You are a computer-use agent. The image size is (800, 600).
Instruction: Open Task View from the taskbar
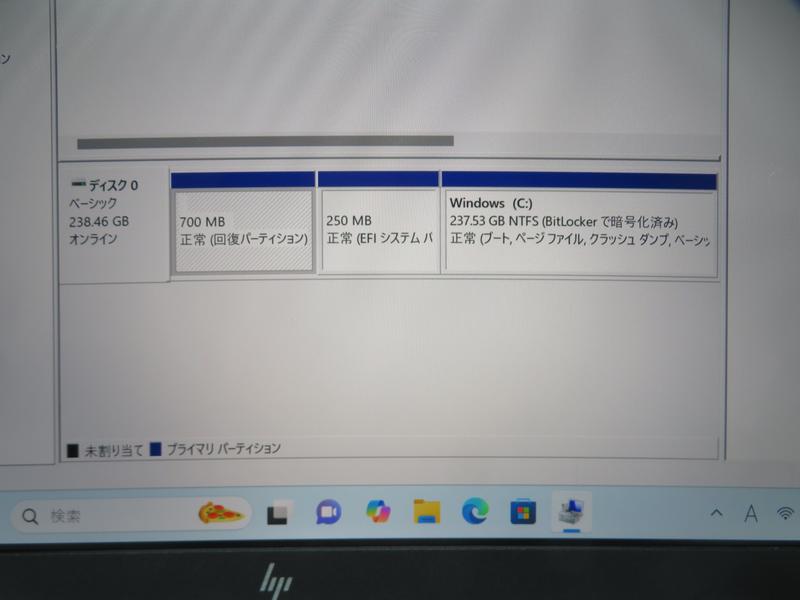coord(279,513)
